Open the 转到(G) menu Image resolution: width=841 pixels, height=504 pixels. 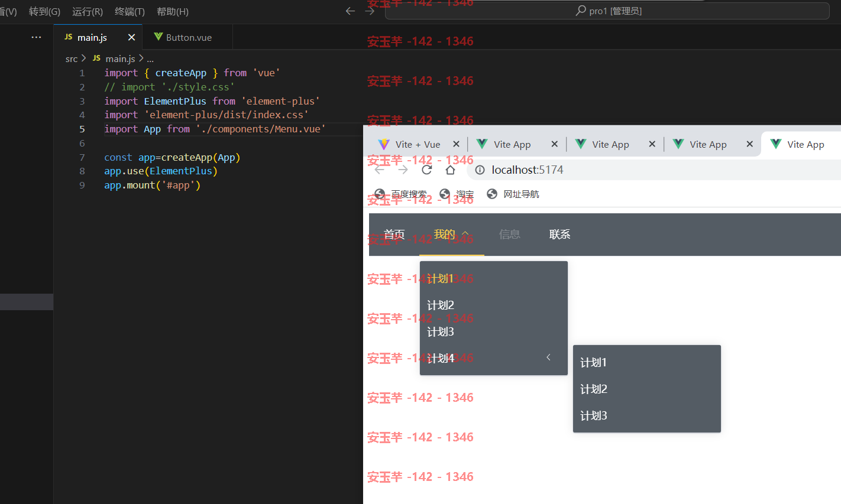[44, 11]
